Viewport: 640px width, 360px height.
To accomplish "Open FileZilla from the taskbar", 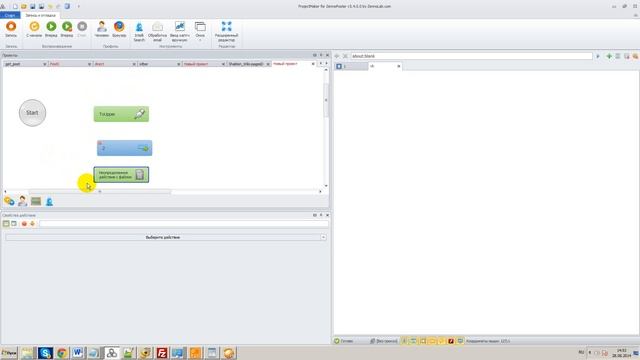I will coord(162,353).
